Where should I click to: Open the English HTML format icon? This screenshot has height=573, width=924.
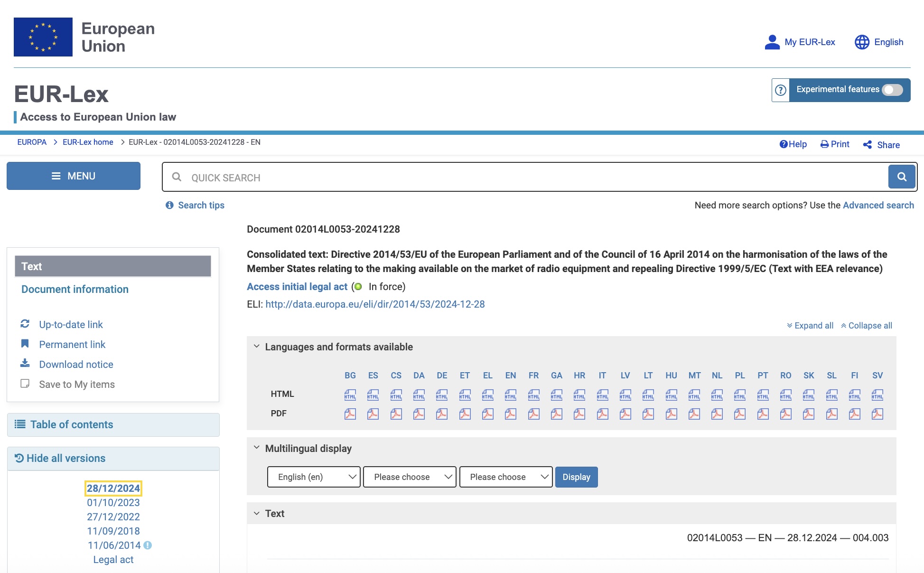pos(511,395)
